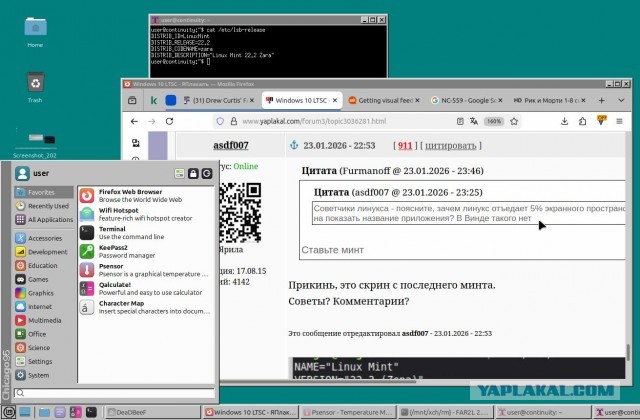
Task: Click the Firefox View icon in tab bar
Action: click(132, 100)
